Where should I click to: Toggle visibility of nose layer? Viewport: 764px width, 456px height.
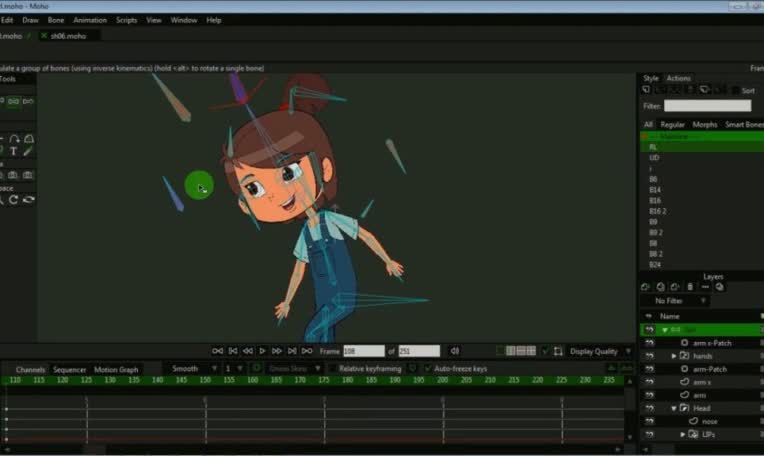(x=649, y=421)
